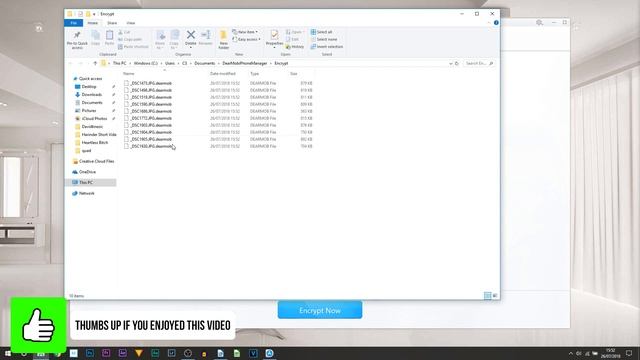The image size is (640, 360).
Task: Open Premiere Pro from the taskbar
Action: 106,353
